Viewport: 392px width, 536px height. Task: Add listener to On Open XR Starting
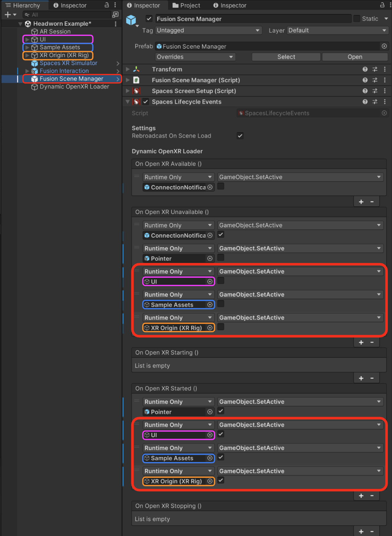point(361,378)
